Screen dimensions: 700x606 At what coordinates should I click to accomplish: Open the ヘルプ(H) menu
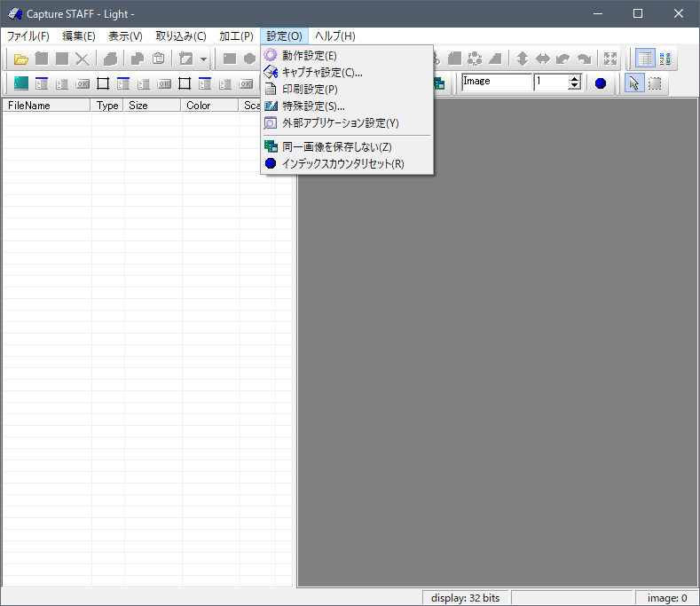[334, 36]
